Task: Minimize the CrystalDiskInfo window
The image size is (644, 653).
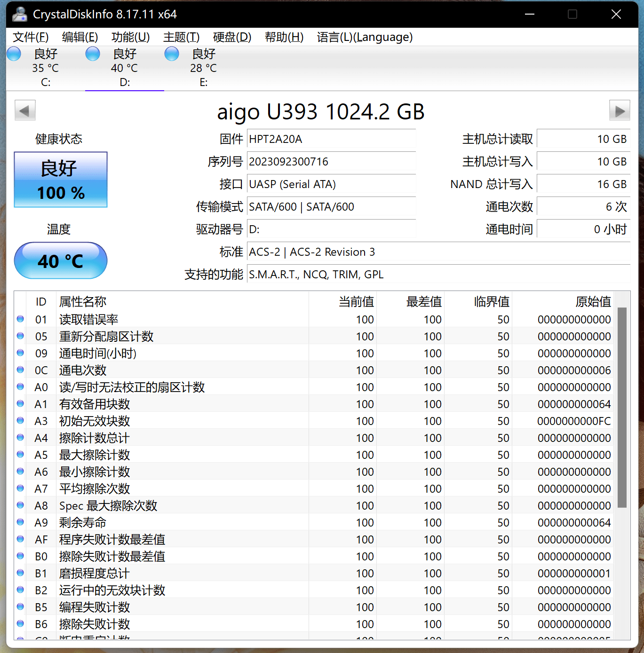Action: point(530,14)
